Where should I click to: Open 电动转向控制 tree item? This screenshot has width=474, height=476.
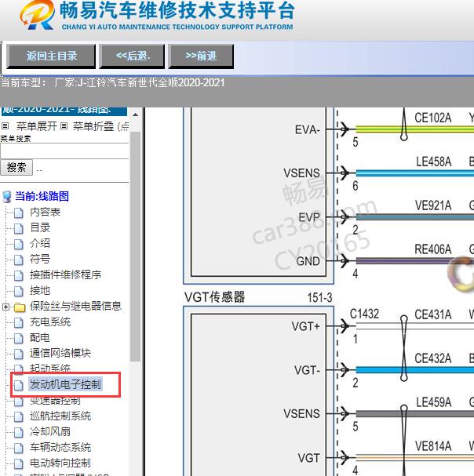(x=60, y=463)
